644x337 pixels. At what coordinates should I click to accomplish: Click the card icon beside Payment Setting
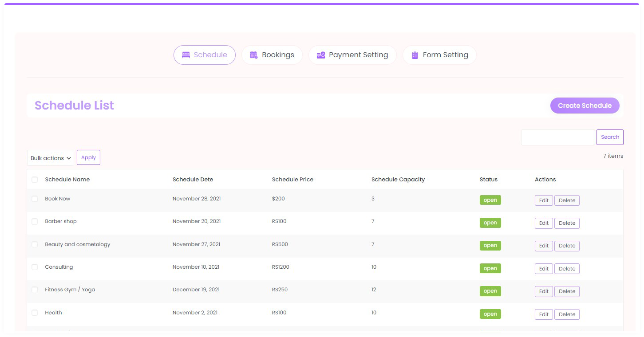pos(320,55)
